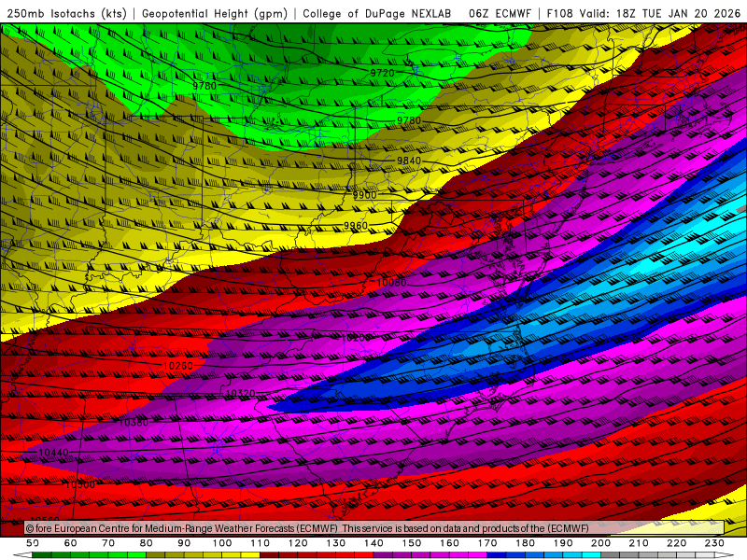Click the 10200 height contour label

(x=357, y=338)
